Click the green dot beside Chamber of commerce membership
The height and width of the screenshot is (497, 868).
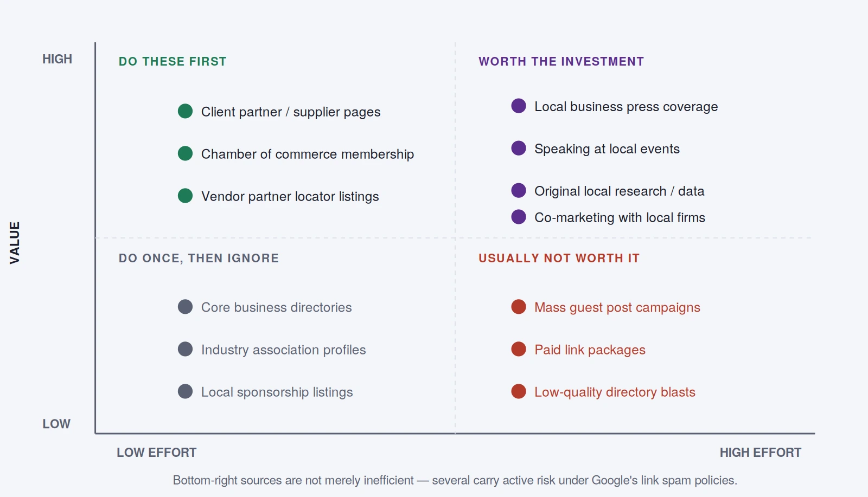tap(185, 153)
